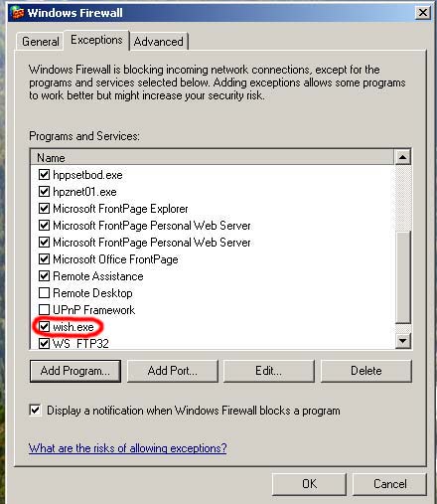Uncheck the Remote Assistance exception
Screen dimensions: 437x504
point(44,276)
